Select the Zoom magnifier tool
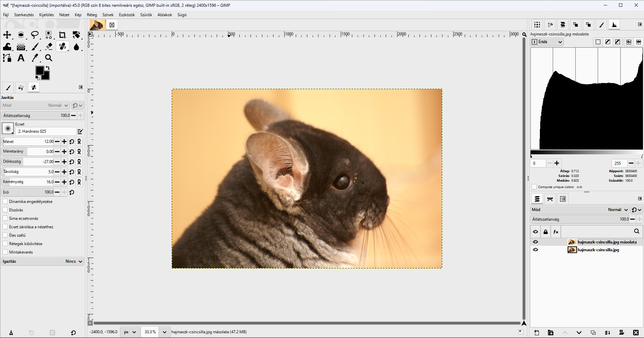 click(49, 58)
